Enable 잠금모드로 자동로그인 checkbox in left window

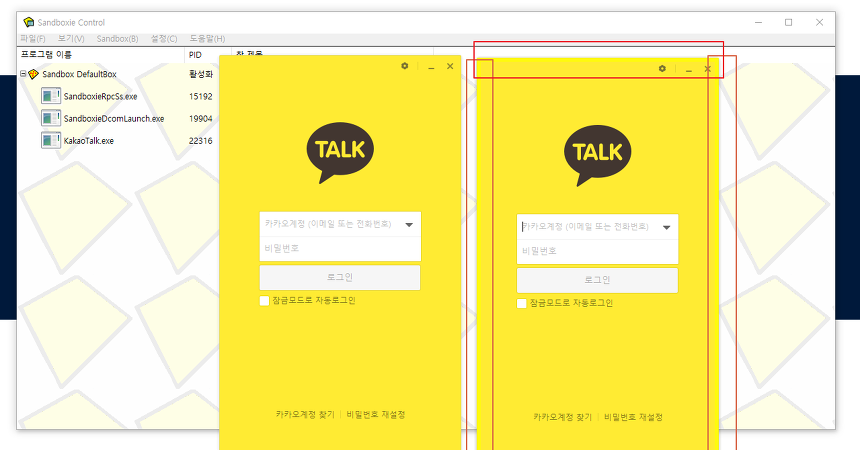[x=264, y=300]
